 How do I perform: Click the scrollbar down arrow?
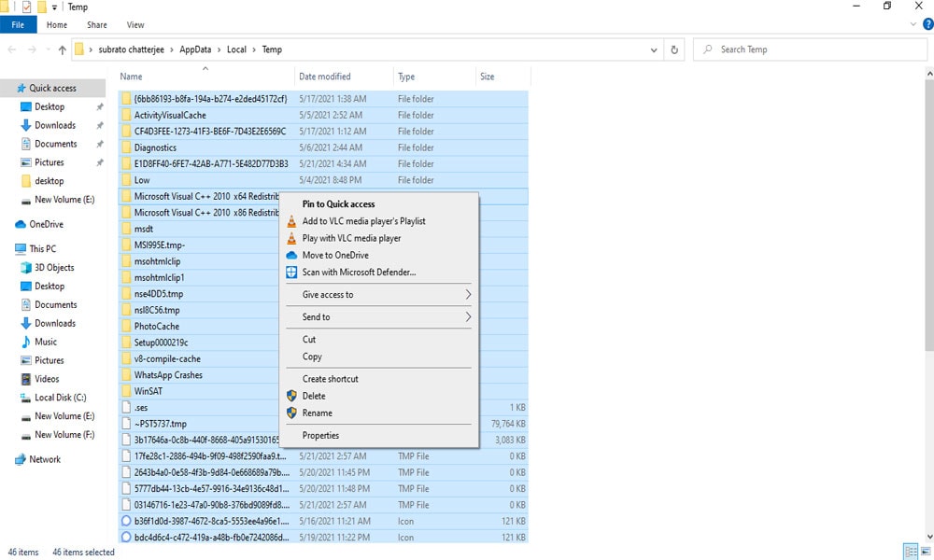pos(929,537)
